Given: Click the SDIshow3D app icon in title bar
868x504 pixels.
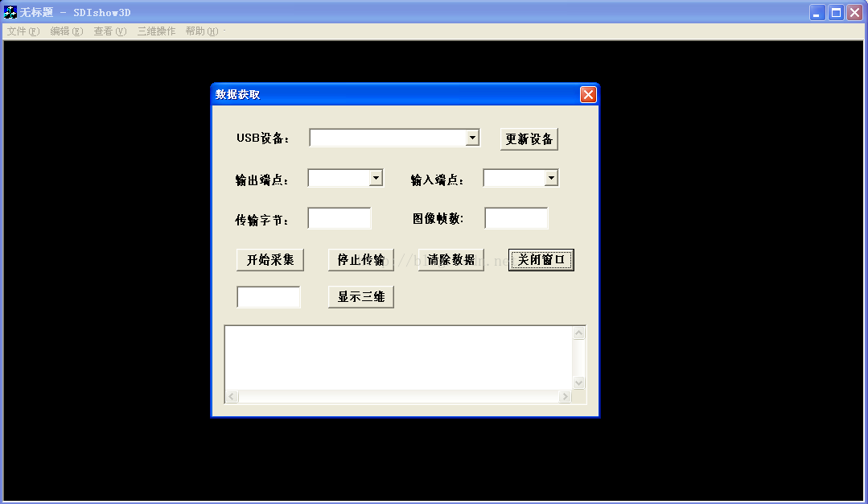Looking at the screenshot, I should coord(10,12).
